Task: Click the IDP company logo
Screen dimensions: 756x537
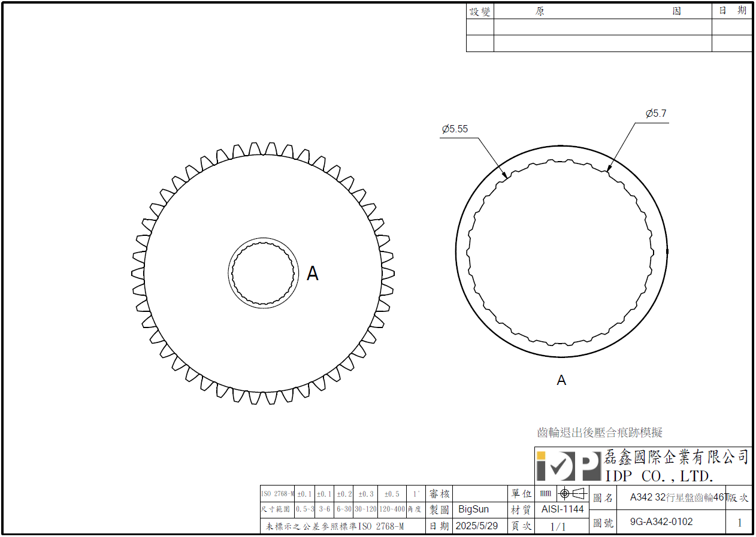Action: (x=568, y=465)
